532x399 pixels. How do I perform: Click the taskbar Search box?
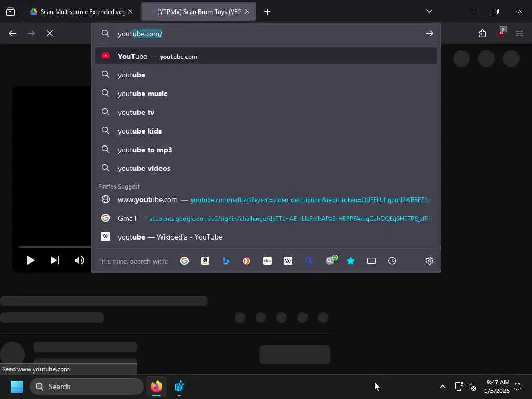pyautogui.click(x=87, y=387)
